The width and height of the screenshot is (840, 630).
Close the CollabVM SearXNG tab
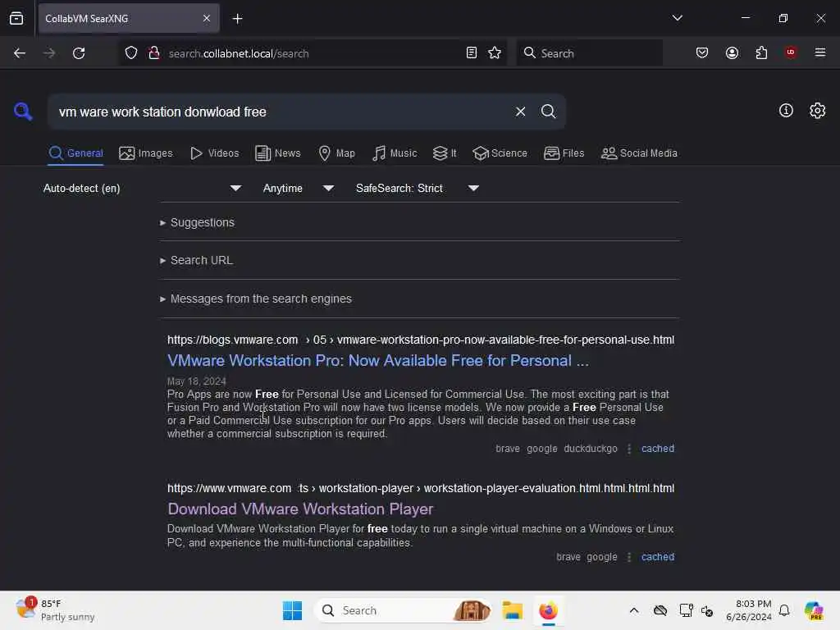(207, 19)
